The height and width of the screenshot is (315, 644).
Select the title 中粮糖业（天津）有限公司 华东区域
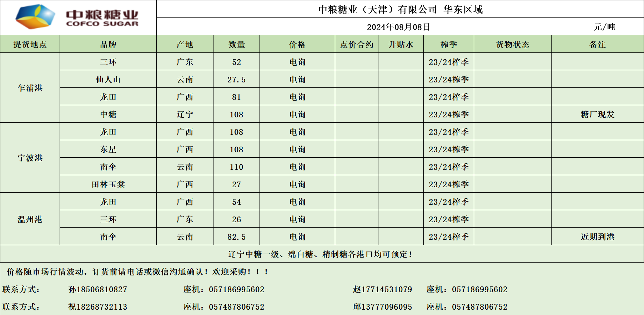click(x=400, y=9)
